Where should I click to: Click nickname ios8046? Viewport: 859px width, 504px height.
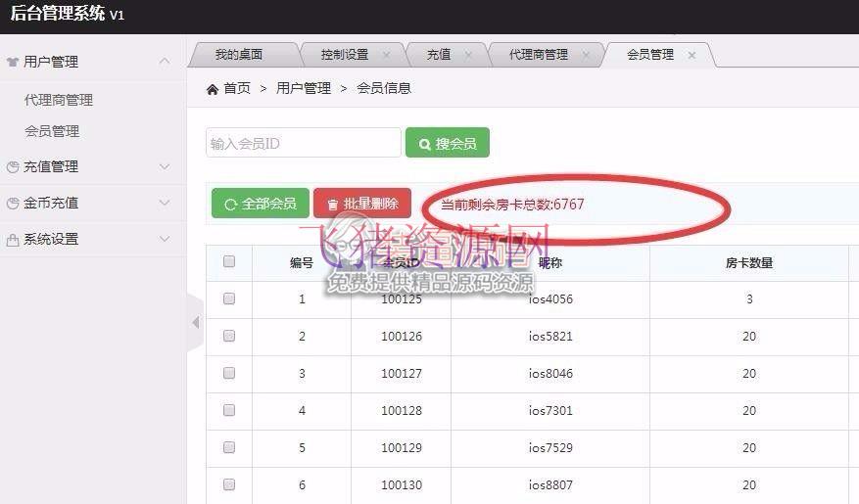pyautogui.click(x=550, y=374)
